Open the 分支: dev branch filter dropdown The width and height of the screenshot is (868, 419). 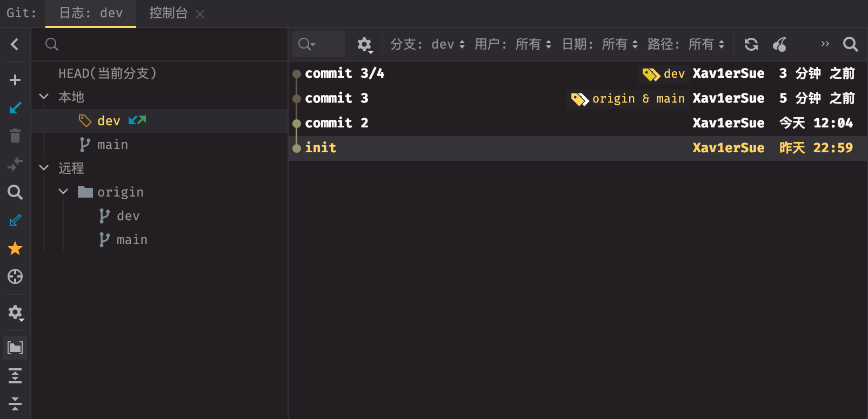click(x=427, y=44)
